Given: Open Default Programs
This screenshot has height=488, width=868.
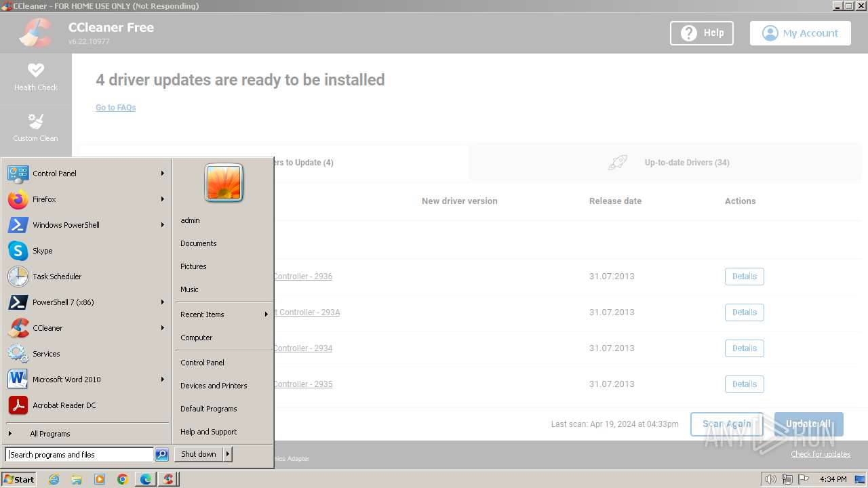Looking at the screenshot, I should pos(224,409).
